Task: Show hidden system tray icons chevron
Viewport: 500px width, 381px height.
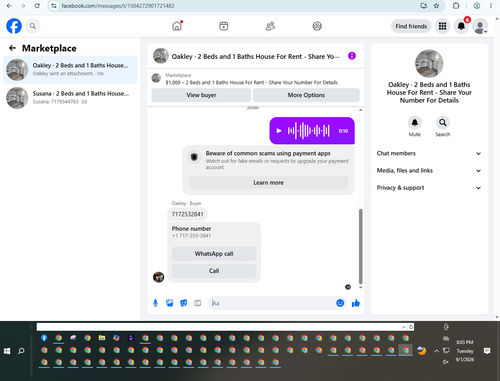Action: (436, 351)
